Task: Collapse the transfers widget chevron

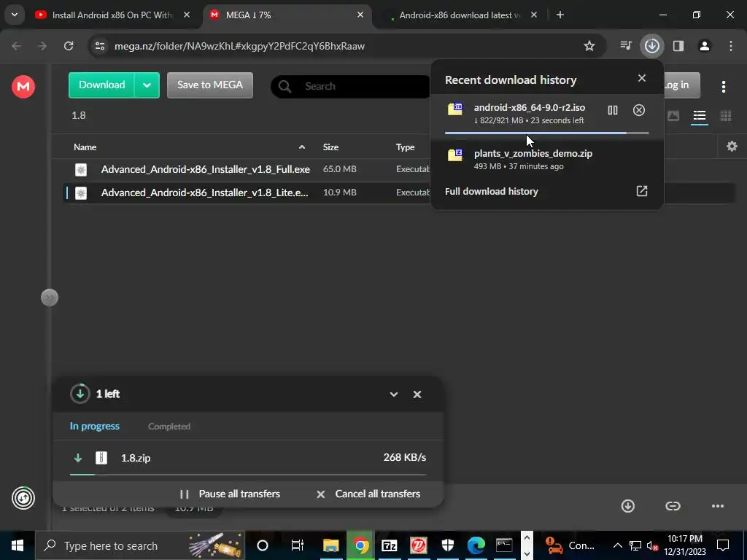Action: (x=393, y=394)
